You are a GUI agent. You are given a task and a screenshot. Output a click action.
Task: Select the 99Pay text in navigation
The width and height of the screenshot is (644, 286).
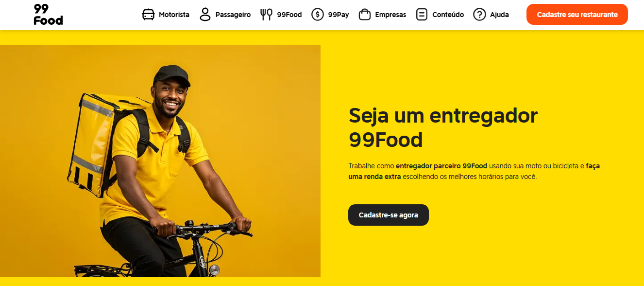(x=339, y=15)
